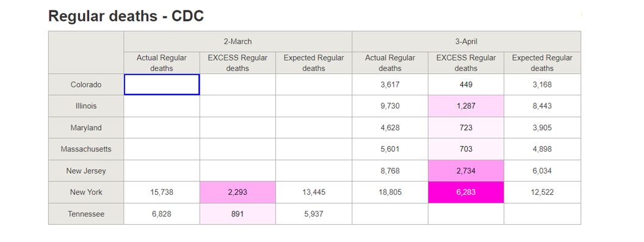
Task: Click Massachusetts 703 excess deaths cell
Action: point(466,149)
